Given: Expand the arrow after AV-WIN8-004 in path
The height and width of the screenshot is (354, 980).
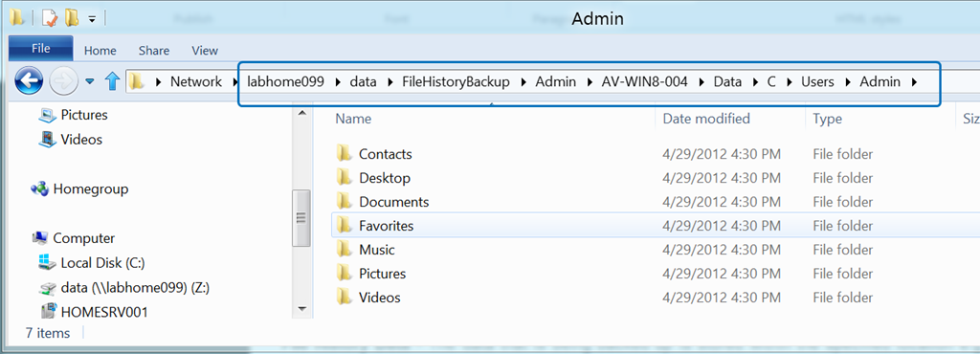Looking at the screenshot, I should (x=702, y=81).
